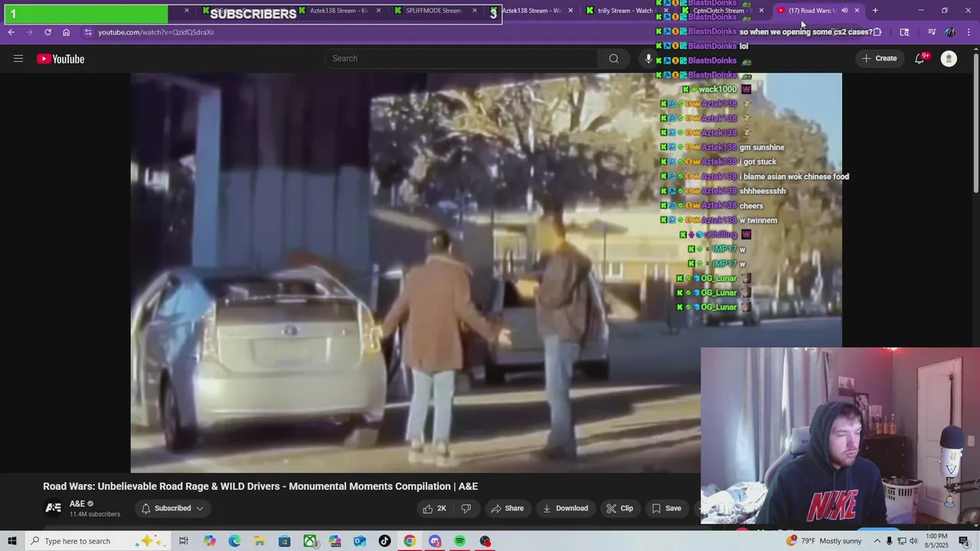Open the taskbar clock and date
The image size is (980, 551).
pos(937,541)
